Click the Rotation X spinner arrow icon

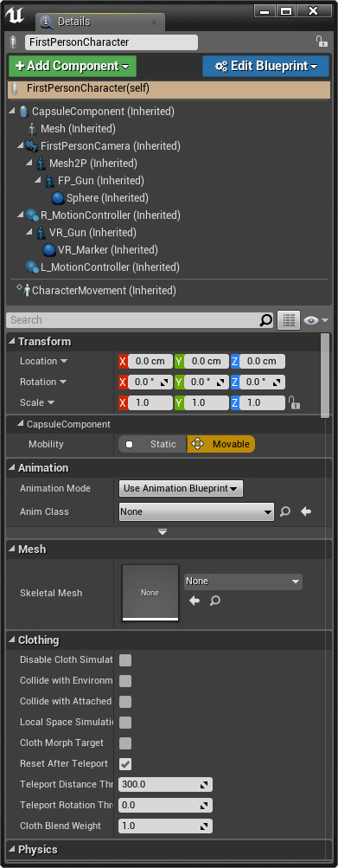(x=165, y=383)
